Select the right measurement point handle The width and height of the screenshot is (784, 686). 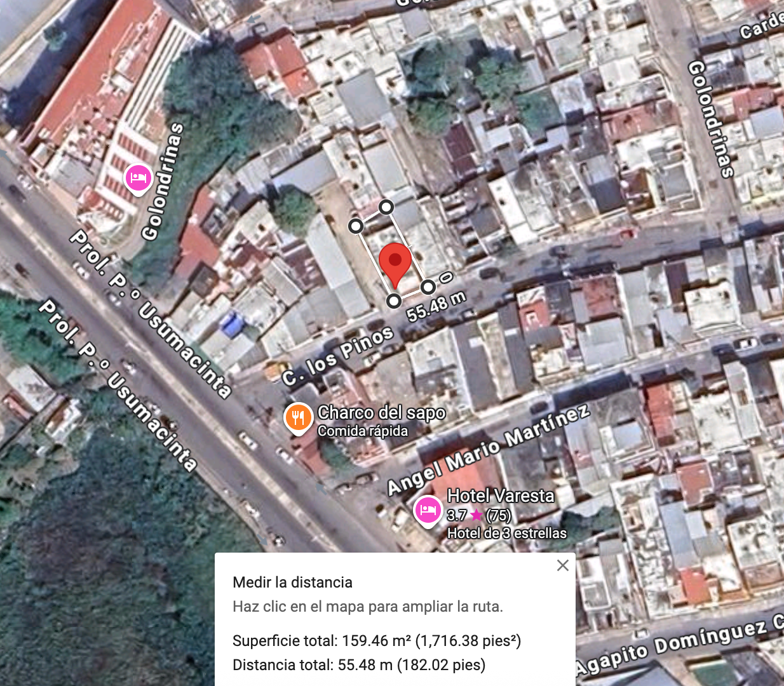pos(428,287)
